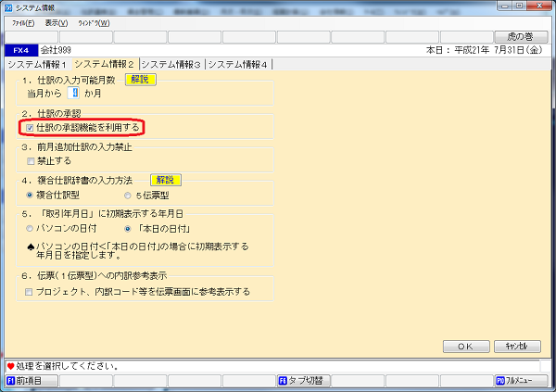Click the 会社999 company name text
The height and width of the screenshot is (392, 556).
(x=56, y=50)
